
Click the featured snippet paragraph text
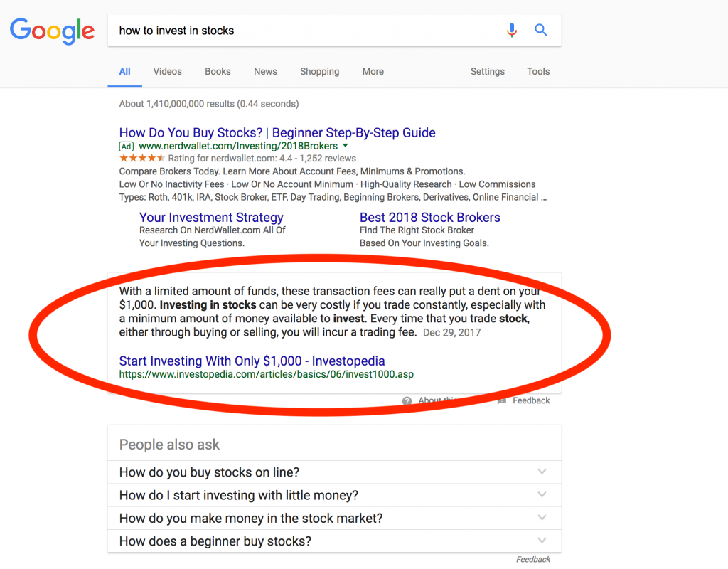333,312
